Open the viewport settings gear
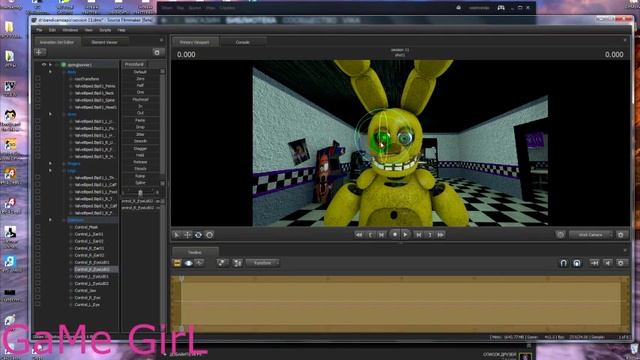This screenshot has width=640, height=360. click(621, 235)
